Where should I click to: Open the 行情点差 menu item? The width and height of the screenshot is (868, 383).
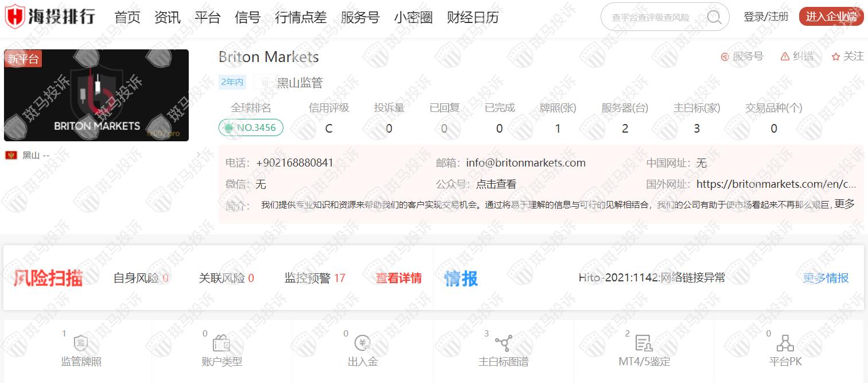[301, 17]
